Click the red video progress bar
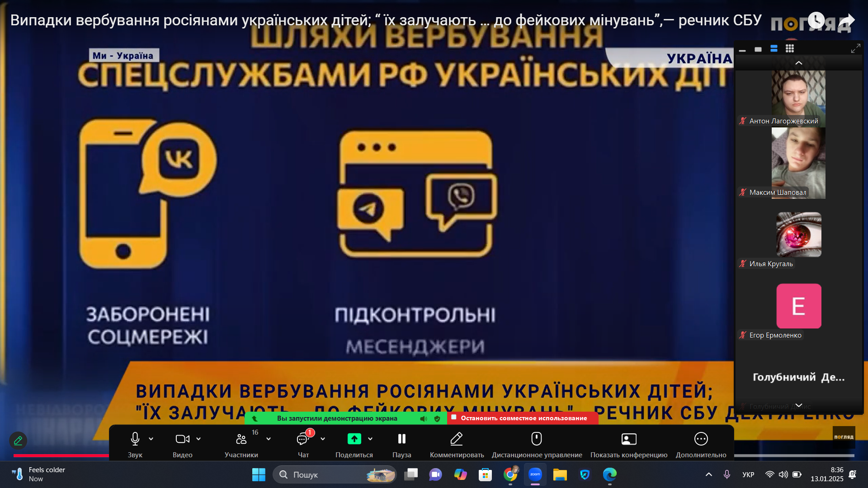The width and height of the screenshot is (868, 488). pyautogui.click(x=61, y=455)
